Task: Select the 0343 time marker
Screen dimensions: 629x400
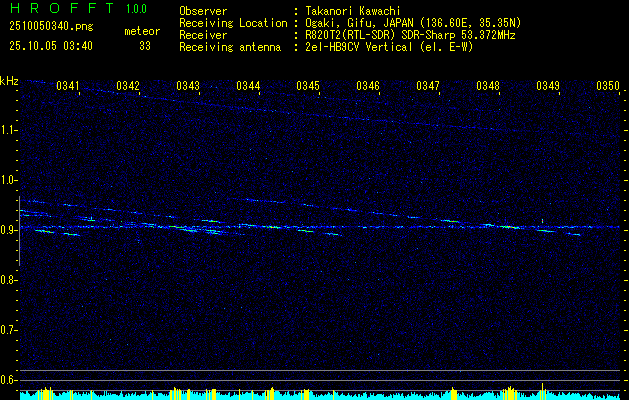Action: [188, 86]
